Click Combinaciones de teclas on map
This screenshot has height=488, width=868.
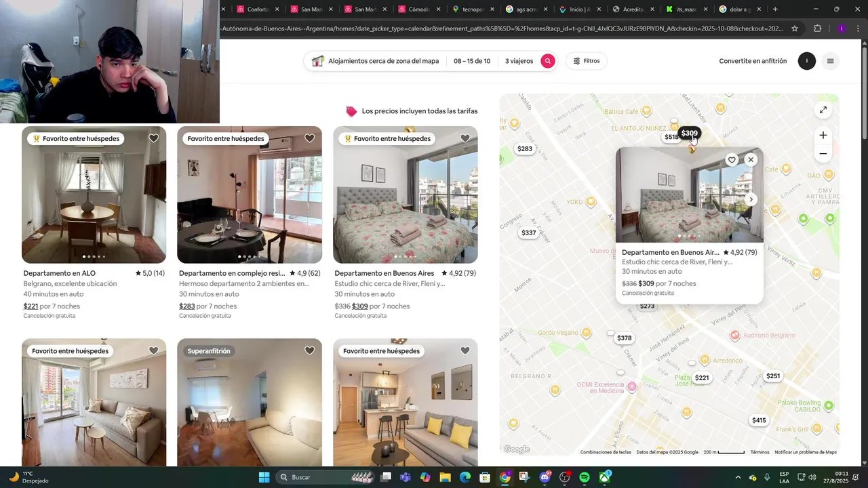point(606,452)
